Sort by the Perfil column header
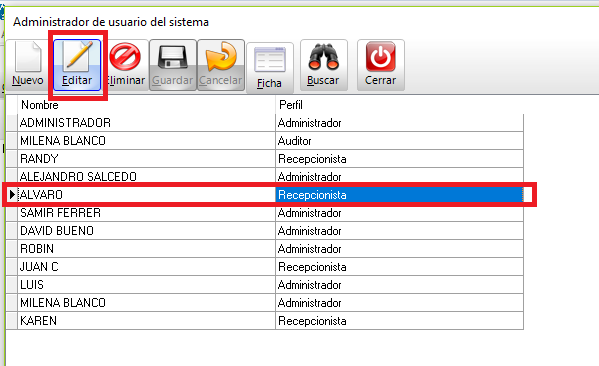 click(399, 105)
